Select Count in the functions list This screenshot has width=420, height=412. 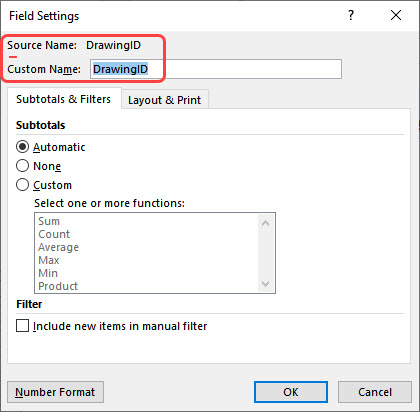click(x=54, y=234)
